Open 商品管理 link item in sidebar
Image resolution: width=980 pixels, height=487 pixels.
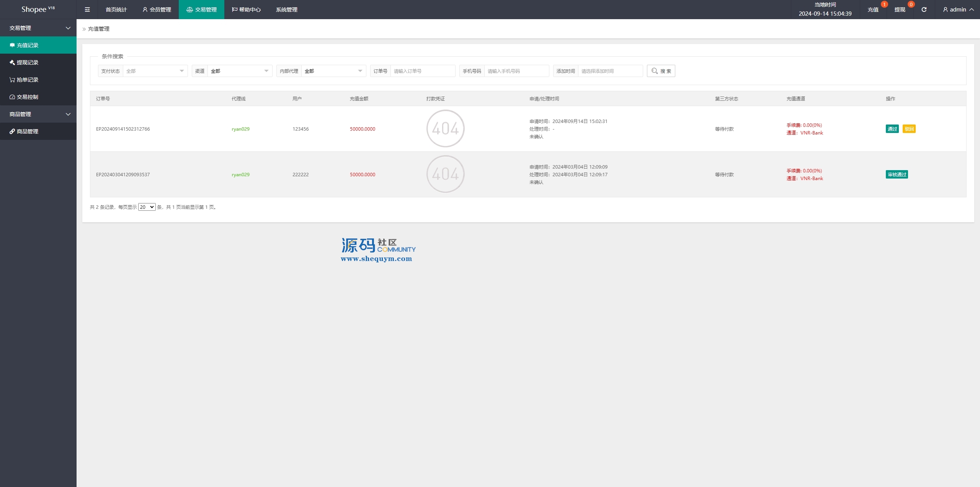point(28,131)
